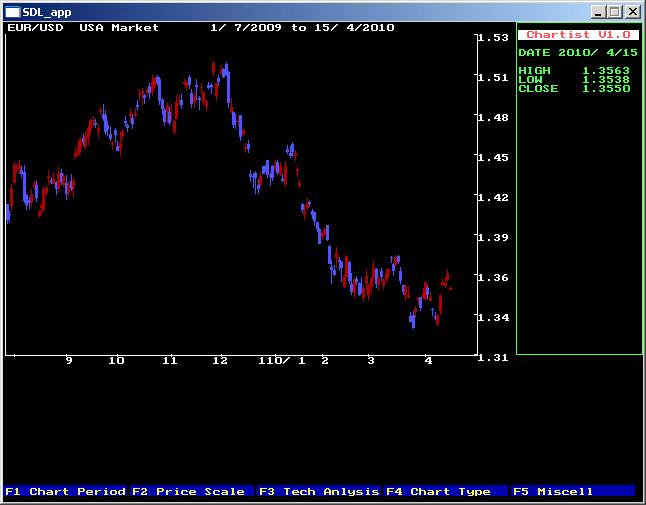The width and height of the screenshot is (646, 505).
Task: Click month 9 on the time axis
Action: coord(69,361)
